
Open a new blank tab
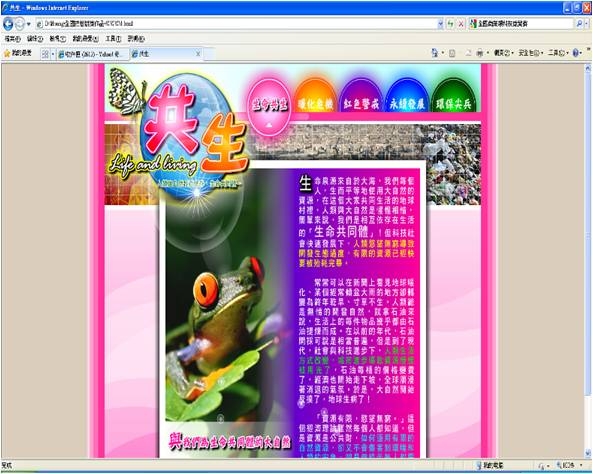209,54
